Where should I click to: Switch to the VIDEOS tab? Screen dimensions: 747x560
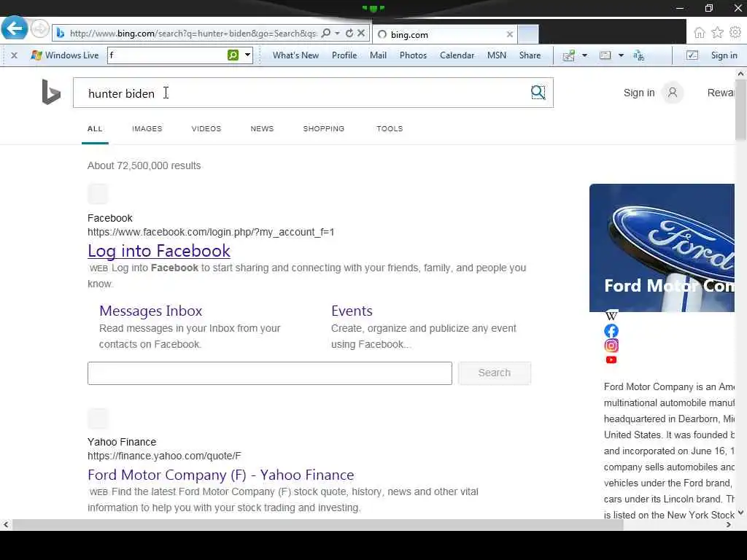tap(206, 128)
